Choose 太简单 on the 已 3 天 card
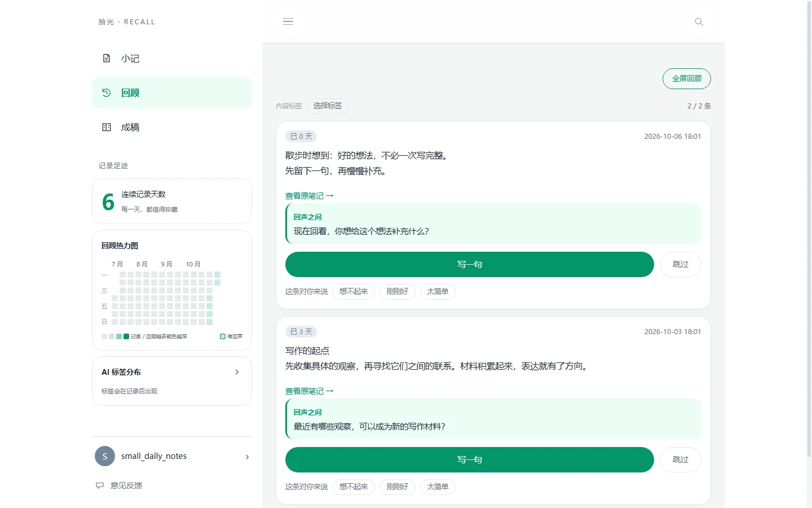Screen dimensions: 812x508 point(438,487)
